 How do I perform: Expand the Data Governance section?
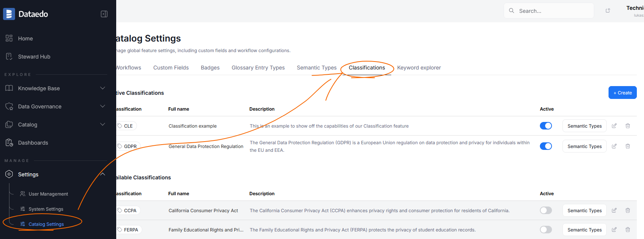click(102, 106)
